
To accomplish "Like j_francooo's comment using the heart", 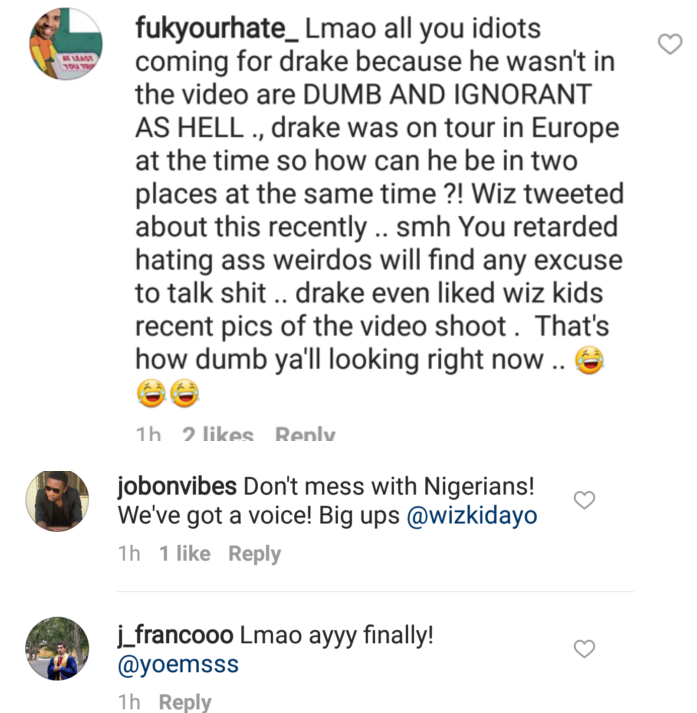I will point(585,649).
